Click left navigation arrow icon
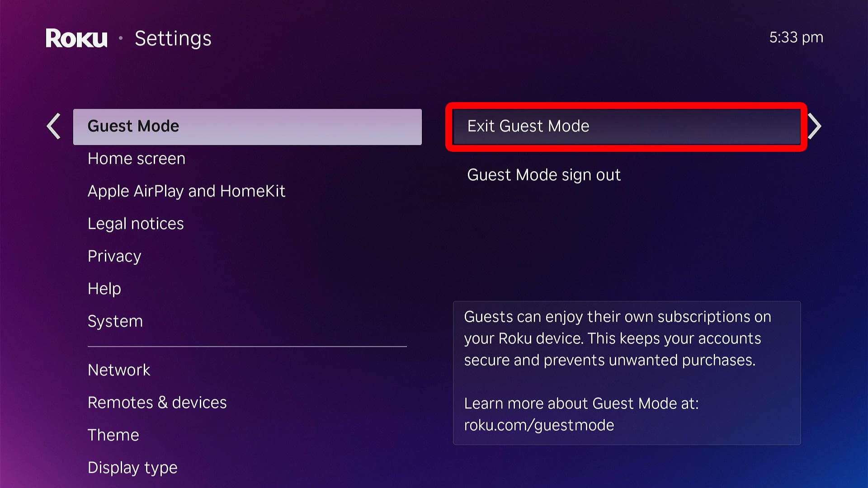Viewport: 868px width, 488px height. (x=54, y=126)
